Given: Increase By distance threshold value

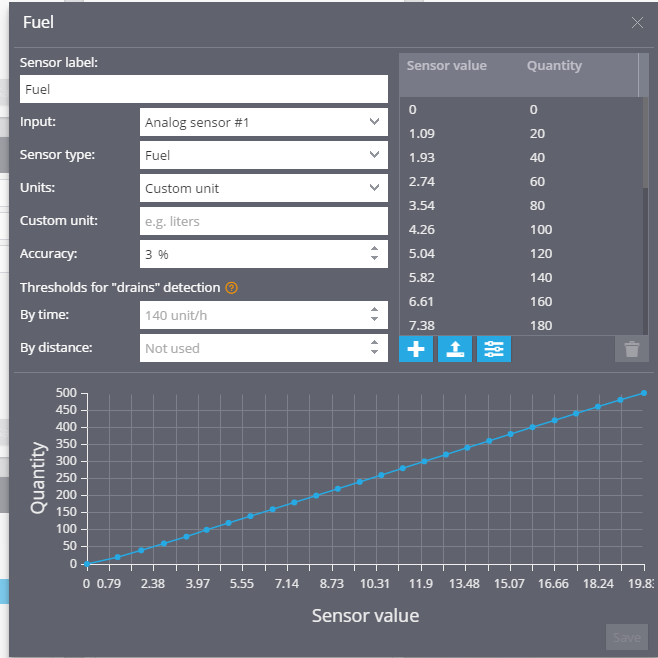Looking at the screenshot, I should [x=374, y=343].
